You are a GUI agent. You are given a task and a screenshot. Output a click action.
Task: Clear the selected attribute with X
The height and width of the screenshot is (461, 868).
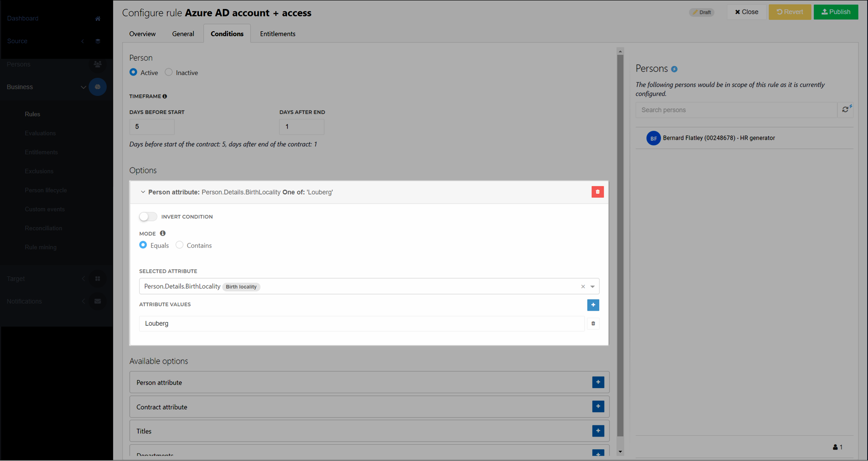[x=583, y=286]
